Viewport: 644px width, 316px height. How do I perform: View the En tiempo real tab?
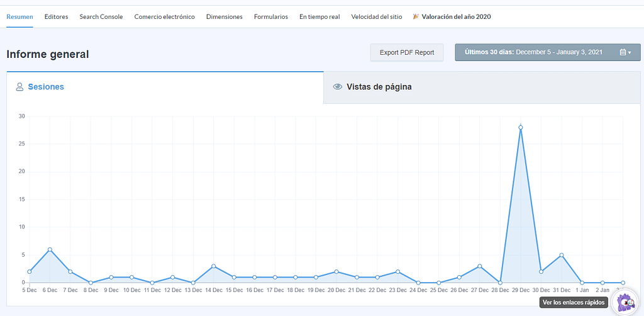[319, 17]
